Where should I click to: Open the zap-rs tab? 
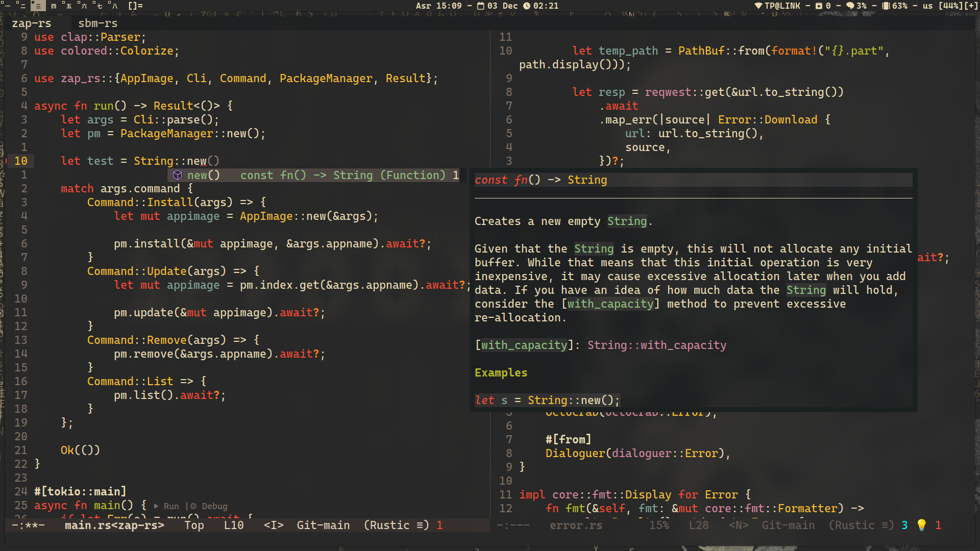pos(32,23)
